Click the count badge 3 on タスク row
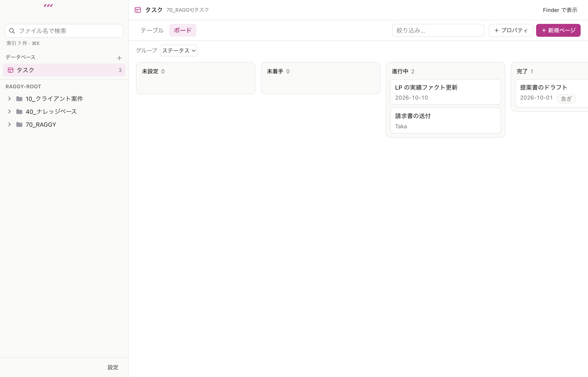 click(120, 70)
